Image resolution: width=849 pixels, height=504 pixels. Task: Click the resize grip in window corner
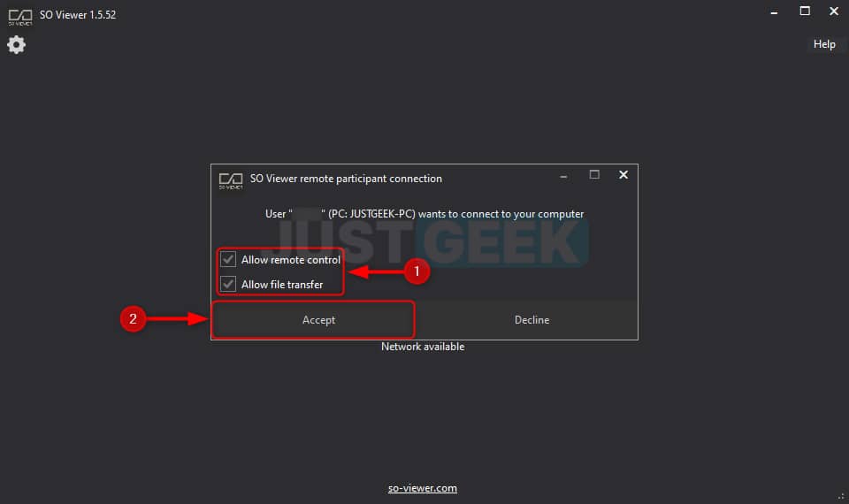841,496
